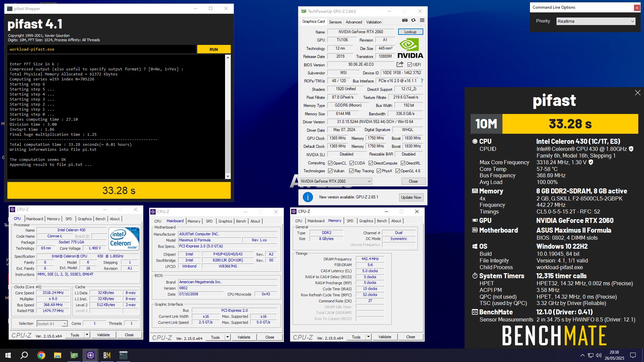Toggle the CUDA checkbox
Screen dimensions: 644x362
[352, 163]
